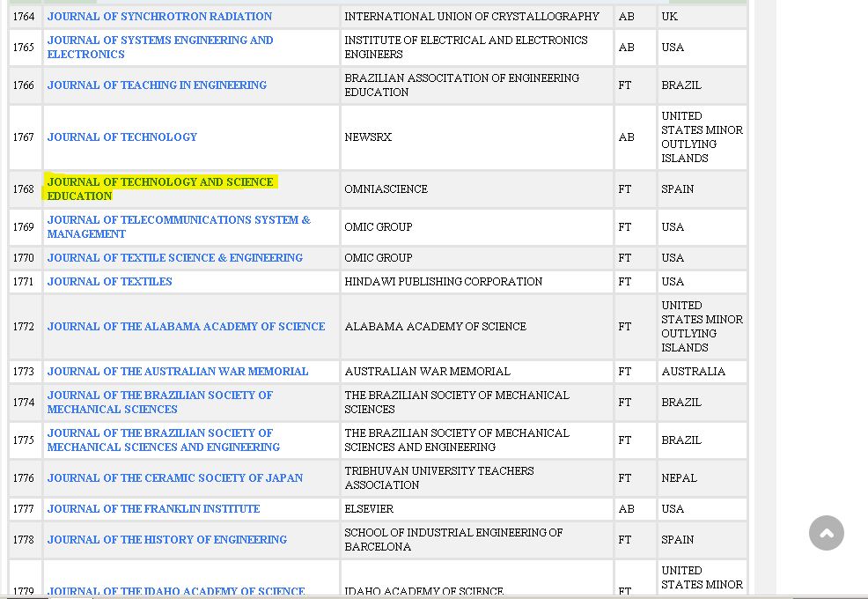Viewport: 868px width, 599px height.
Task: Click the NEPAL country cell
Action: click(702, 477)
